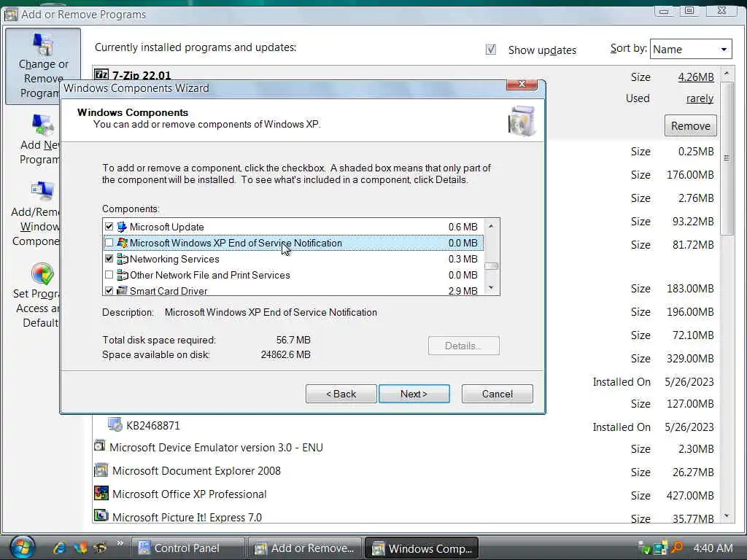The image size is (747, 560).
Task: Click the Microsoft Update component icon
Action: click(123, 227)
